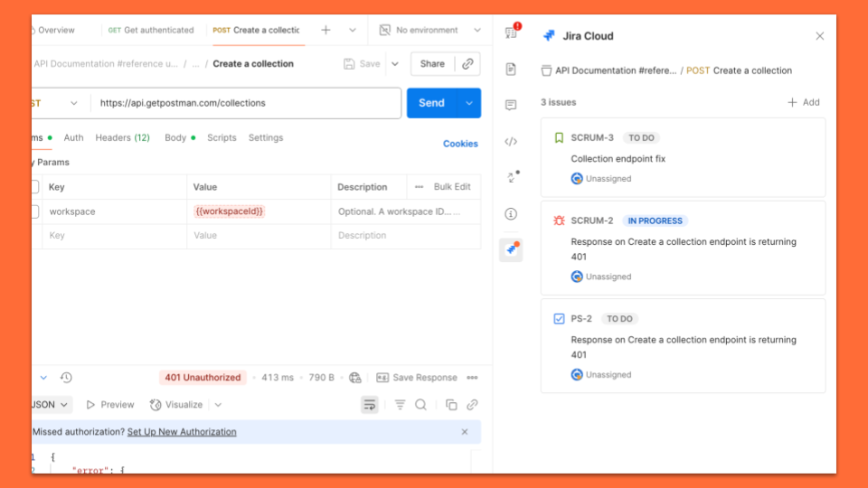Click the Share button

pos(432,63)
